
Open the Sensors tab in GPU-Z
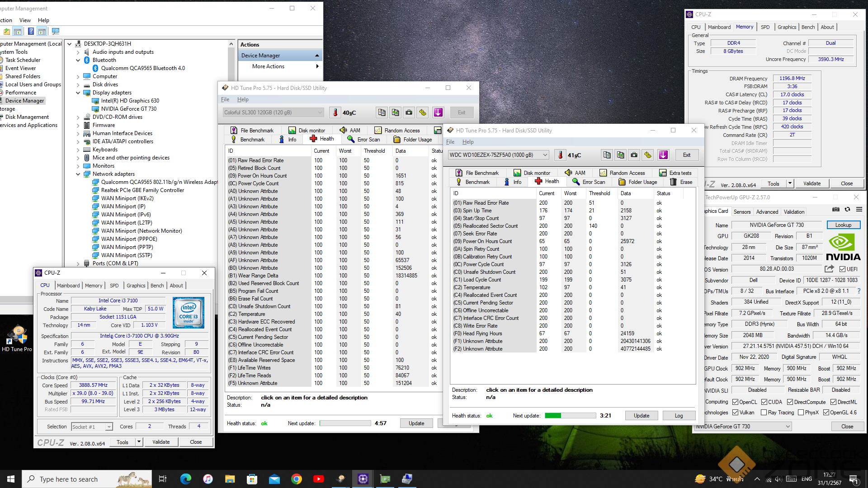(742, 211)
